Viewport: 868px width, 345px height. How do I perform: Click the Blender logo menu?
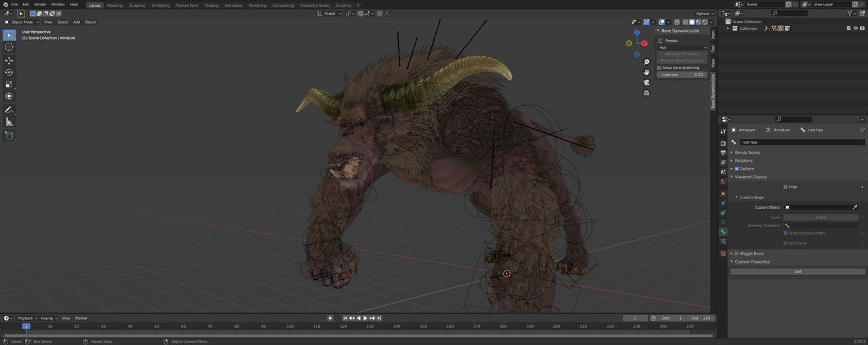(x=5, y=4)
